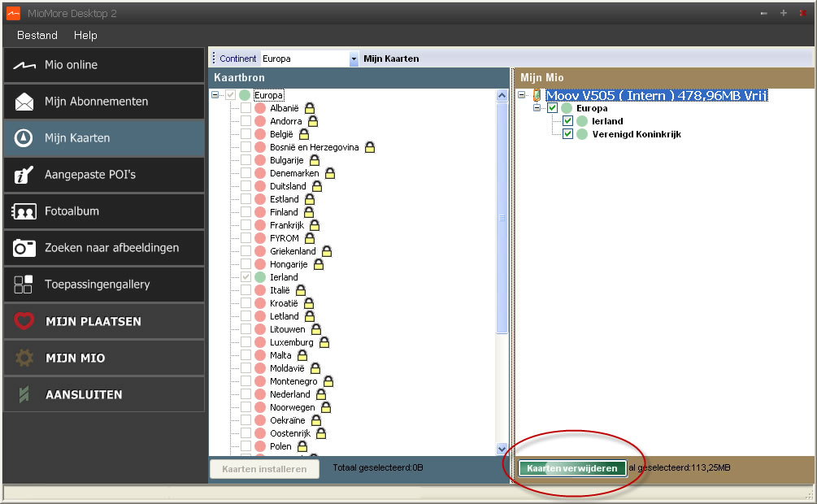Image resolution: width=817 pixels, height=504 pixels.
Task: Click the Moov V505 device icon
Action: (537, 95)
